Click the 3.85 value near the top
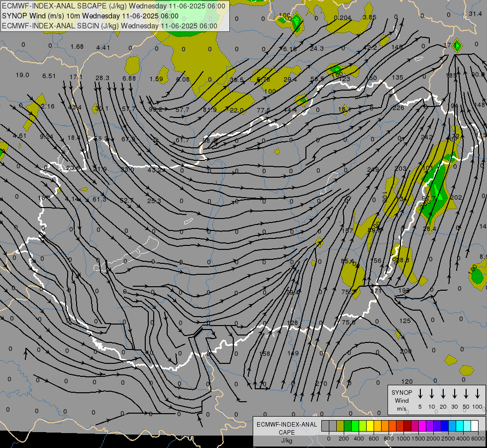487x448 pixels. click(369, 17)
